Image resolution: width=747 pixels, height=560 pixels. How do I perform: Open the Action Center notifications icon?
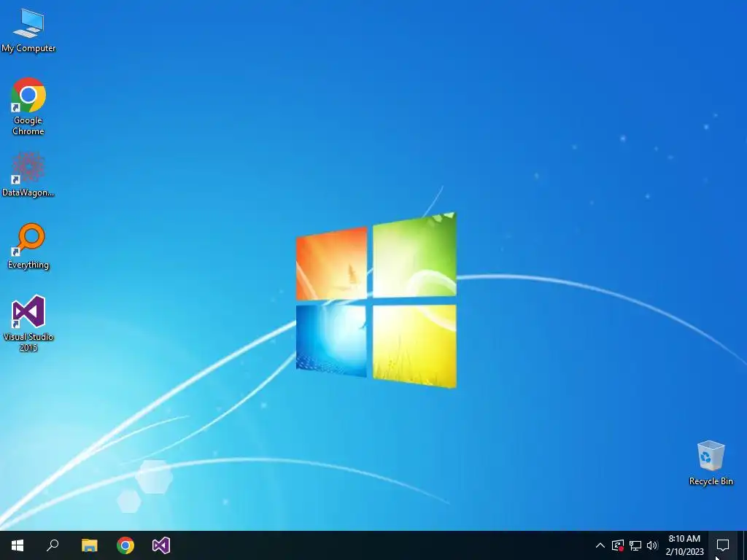(x=723, y=545)
